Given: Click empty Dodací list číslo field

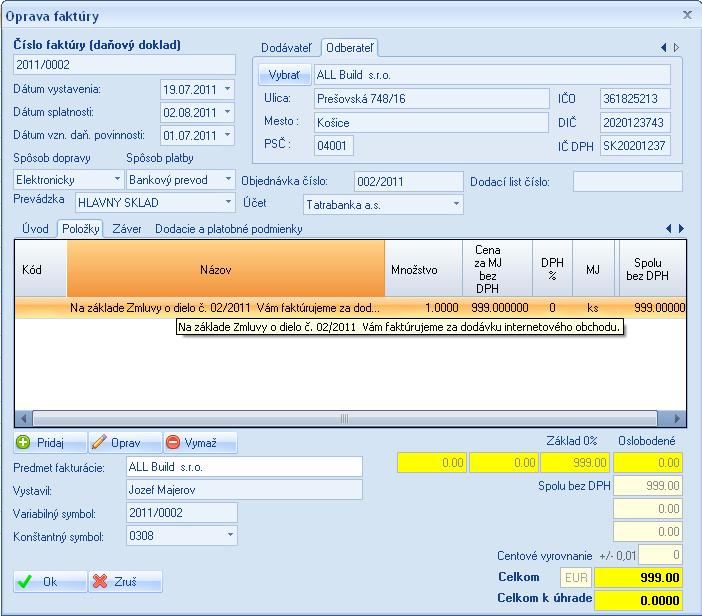Looking at the screenshot, I should click(x=627, y=181).
